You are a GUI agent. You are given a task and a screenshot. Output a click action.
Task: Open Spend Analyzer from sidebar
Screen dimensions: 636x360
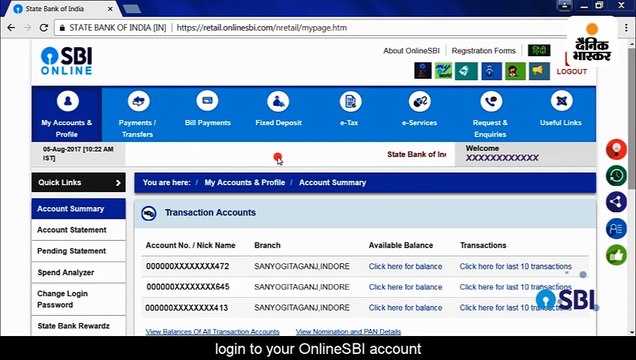pyautogui.click(x=79, y=272)
